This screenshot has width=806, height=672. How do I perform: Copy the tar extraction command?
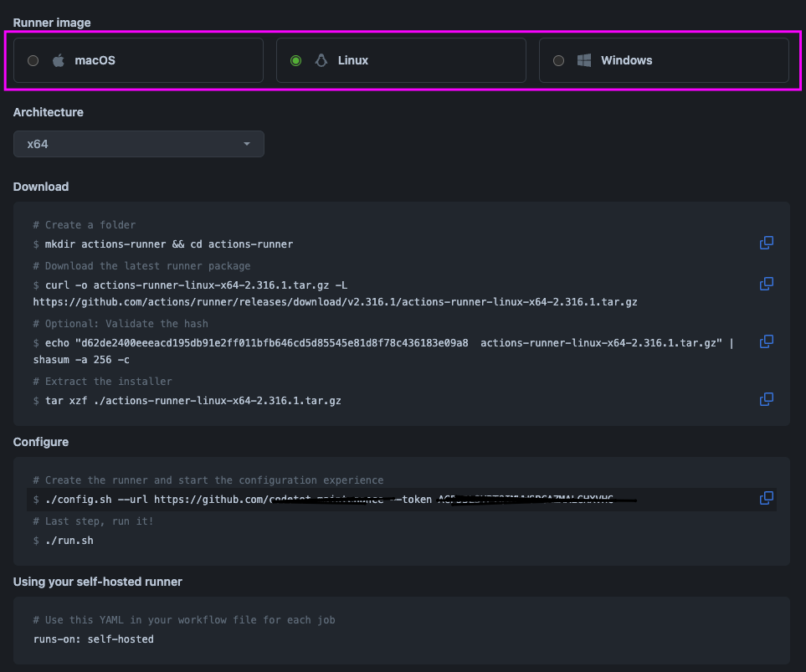pos(766,399)
